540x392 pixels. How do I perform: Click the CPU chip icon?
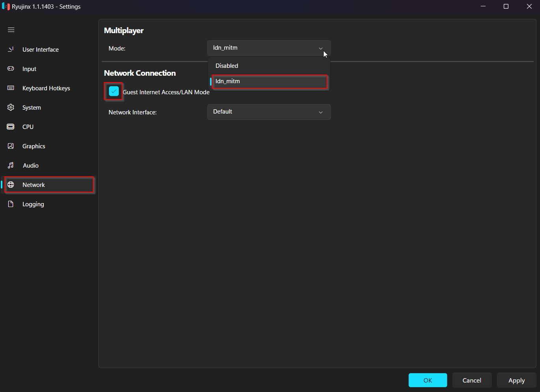coord(11,127)
